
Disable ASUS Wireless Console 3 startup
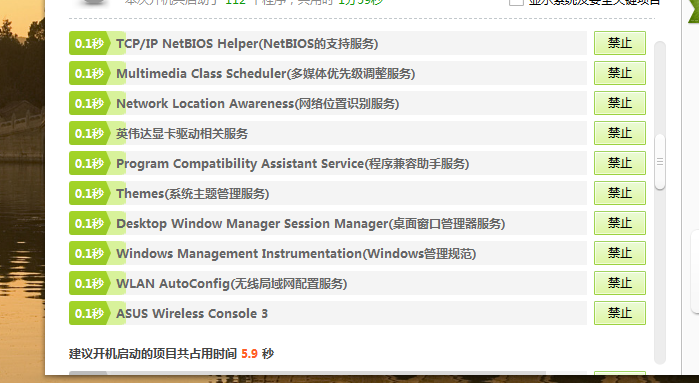pos(620,313)
